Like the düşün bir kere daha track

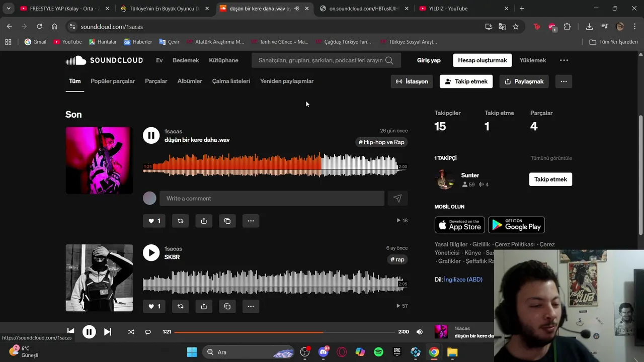tap(154, 221)
